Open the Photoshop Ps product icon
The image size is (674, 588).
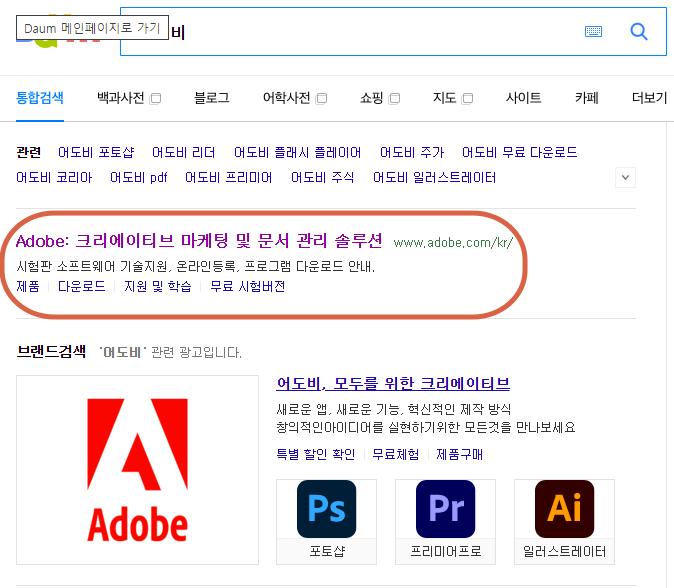(x=326, y=509)
